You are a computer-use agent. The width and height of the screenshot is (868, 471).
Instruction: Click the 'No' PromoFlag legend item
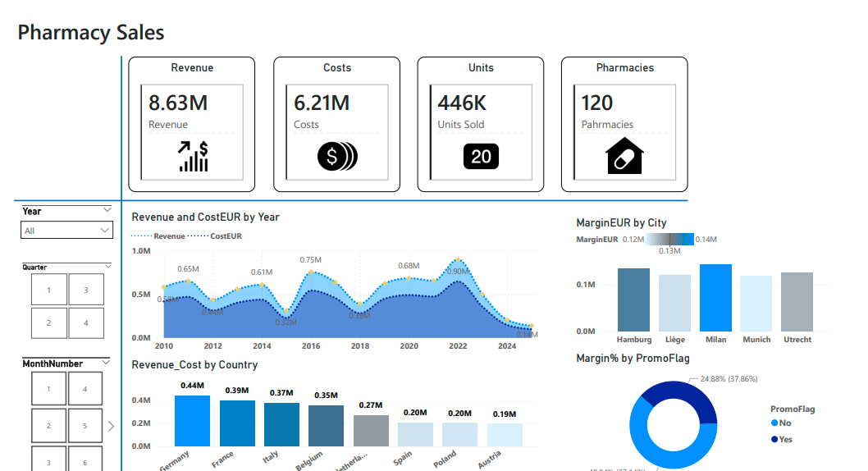(x=781, y=423)
